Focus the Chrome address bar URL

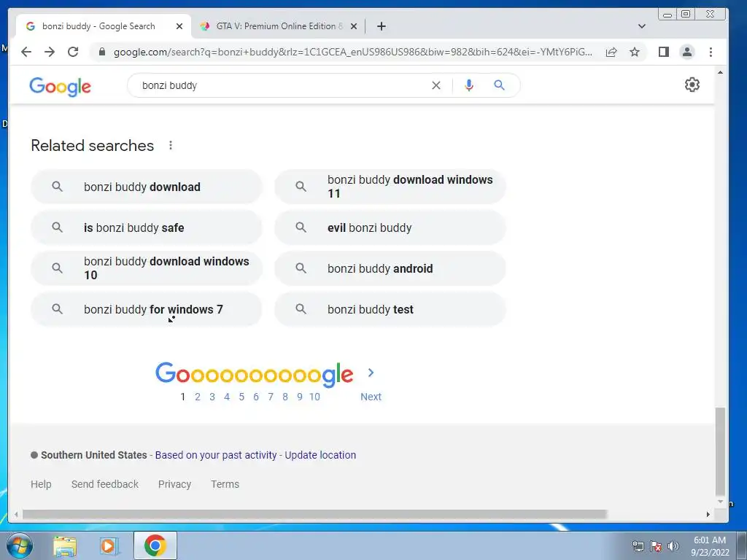(x=352, y=52)
